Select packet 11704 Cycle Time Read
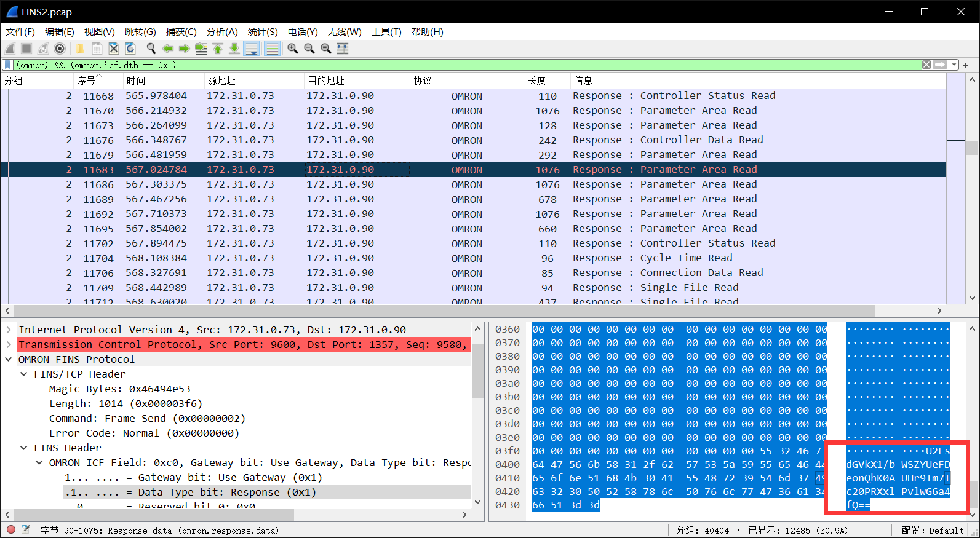 point(474,258)
